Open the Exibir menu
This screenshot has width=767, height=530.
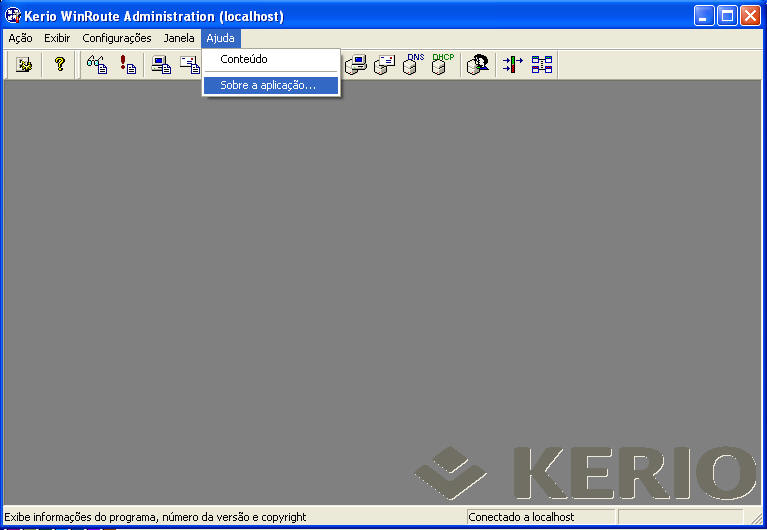(57, 38)
